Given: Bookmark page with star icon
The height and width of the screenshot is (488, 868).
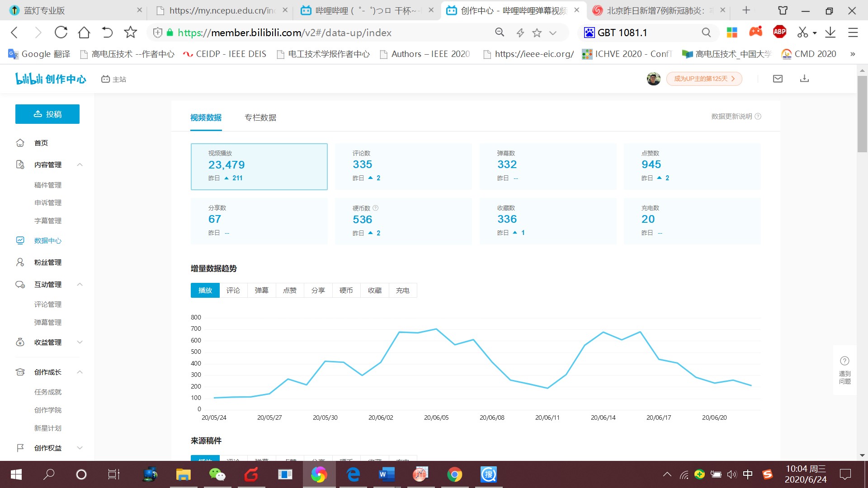Looking at the screenshot, I should [x=537, y=33].
